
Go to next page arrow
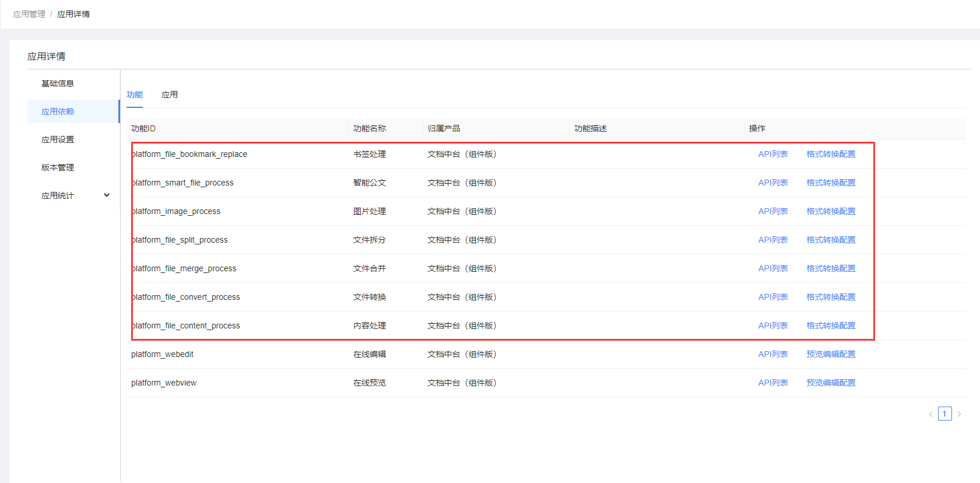tap(959, 414)
